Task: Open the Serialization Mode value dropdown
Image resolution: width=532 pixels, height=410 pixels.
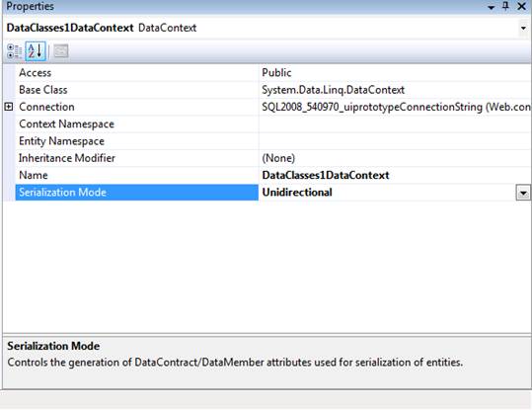Action: click(523, 193)
